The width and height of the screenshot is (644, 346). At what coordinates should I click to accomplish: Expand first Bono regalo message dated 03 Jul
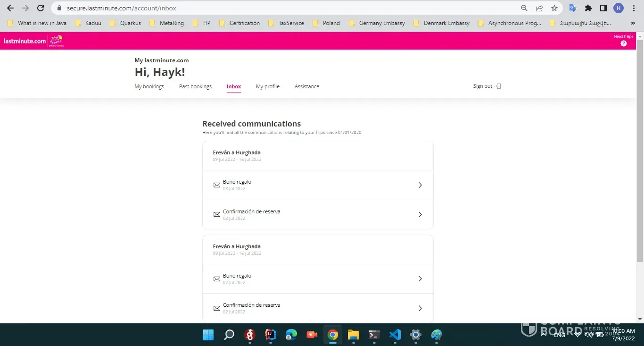[x=318, y=185]
